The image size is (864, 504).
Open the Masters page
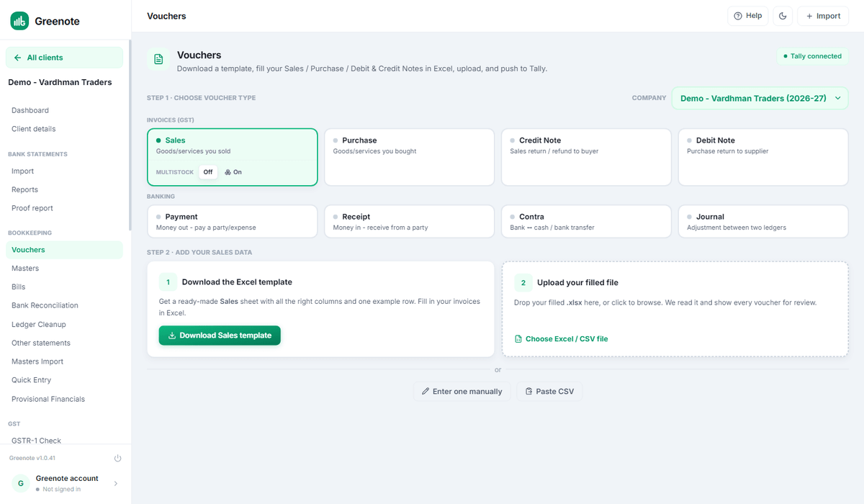pos(65,269)
